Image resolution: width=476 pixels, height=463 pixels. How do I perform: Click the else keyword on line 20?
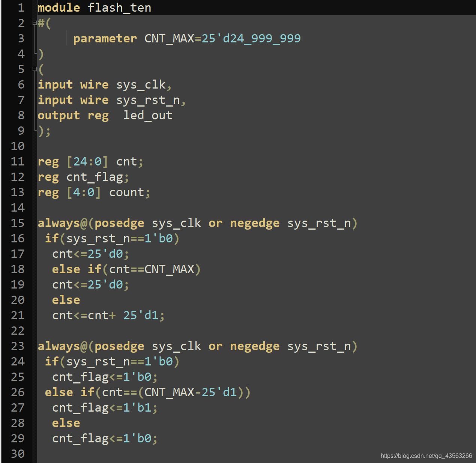[x=66, y=300]
